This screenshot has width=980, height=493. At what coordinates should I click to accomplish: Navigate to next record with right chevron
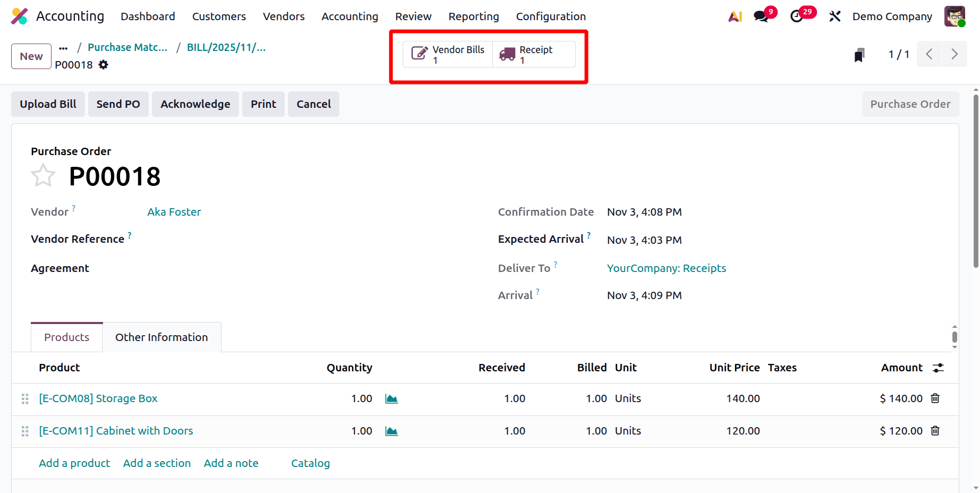point(955,54)
